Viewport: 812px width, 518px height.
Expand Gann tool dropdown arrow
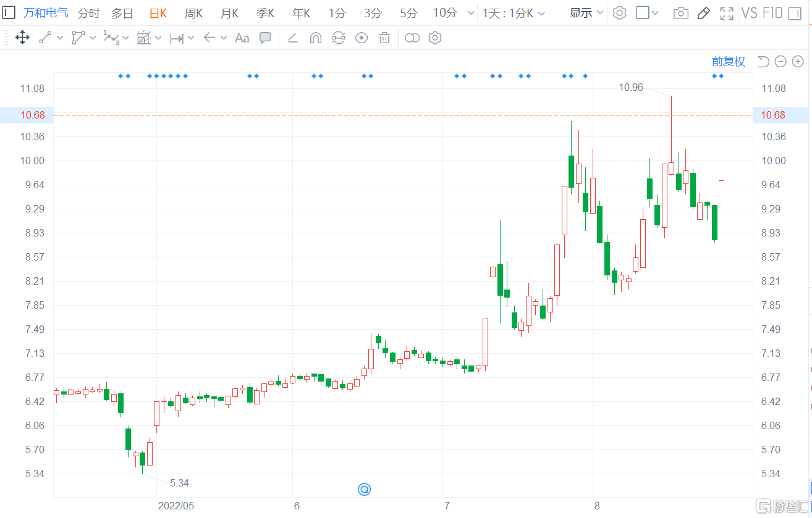pos(158,38)
